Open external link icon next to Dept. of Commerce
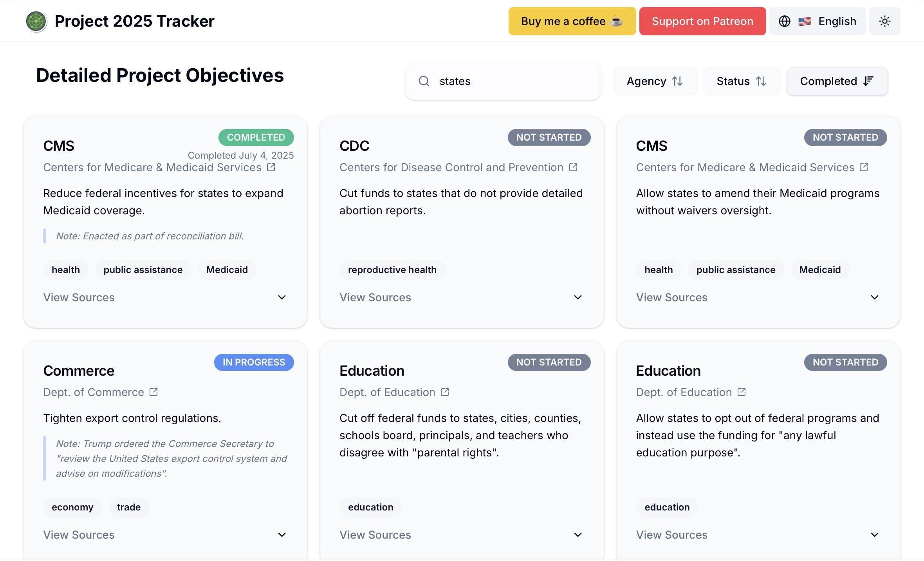This screenshot has height=561, width=924. pyautogui.click(x=153, y=392)
